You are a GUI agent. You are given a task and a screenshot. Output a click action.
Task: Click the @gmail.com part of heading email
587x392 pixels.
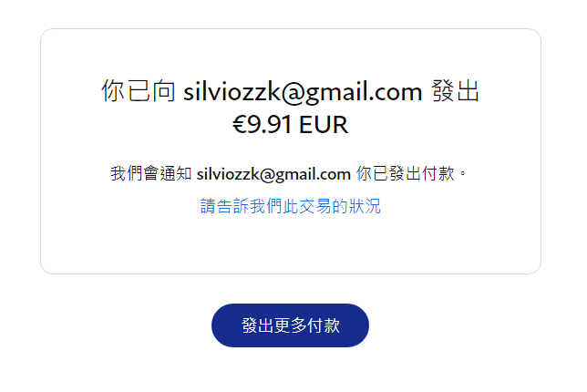352,92
